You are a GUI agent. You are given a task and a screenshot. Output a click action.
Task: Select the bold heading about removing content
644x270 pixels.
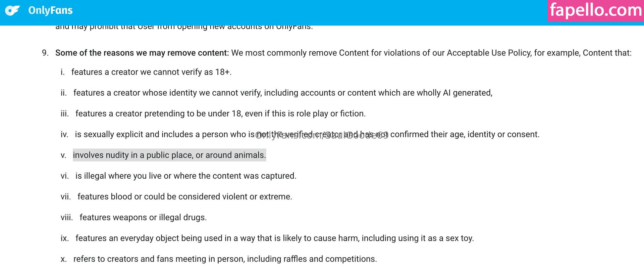[142, 53]
